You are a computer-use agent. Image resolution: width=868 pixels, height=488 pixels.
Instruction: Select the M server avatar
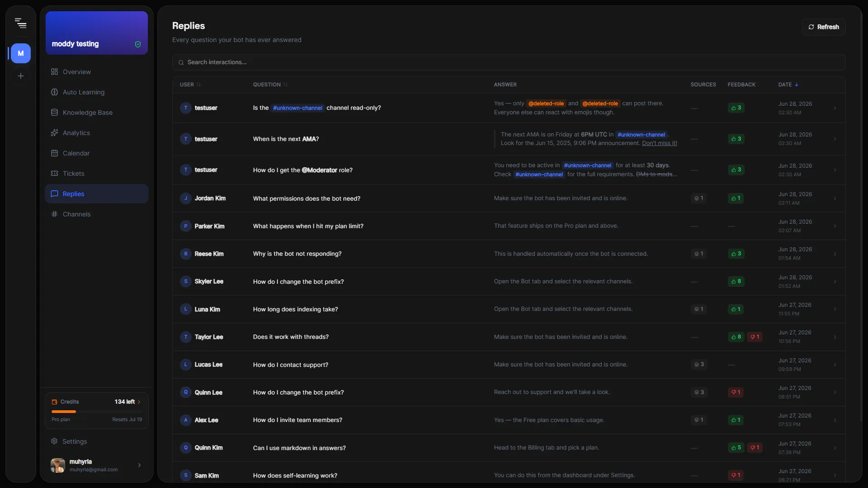[x=21, y=53]
